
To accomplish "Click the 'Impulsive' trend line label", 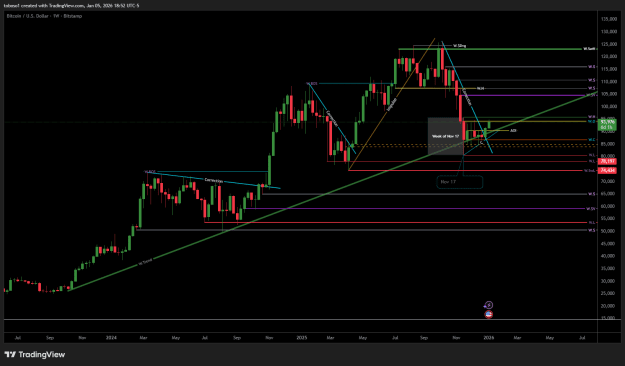I will click(391, 104).
